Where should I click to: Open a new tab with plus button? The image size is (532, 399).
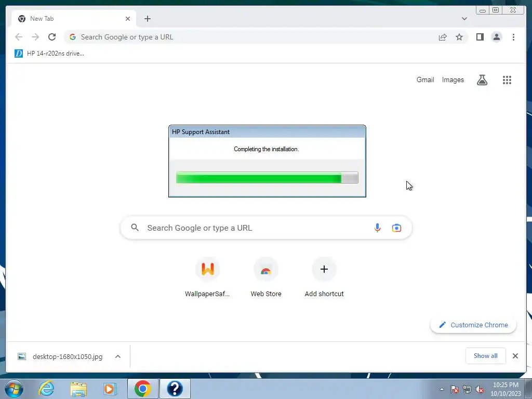click(147, 19)
